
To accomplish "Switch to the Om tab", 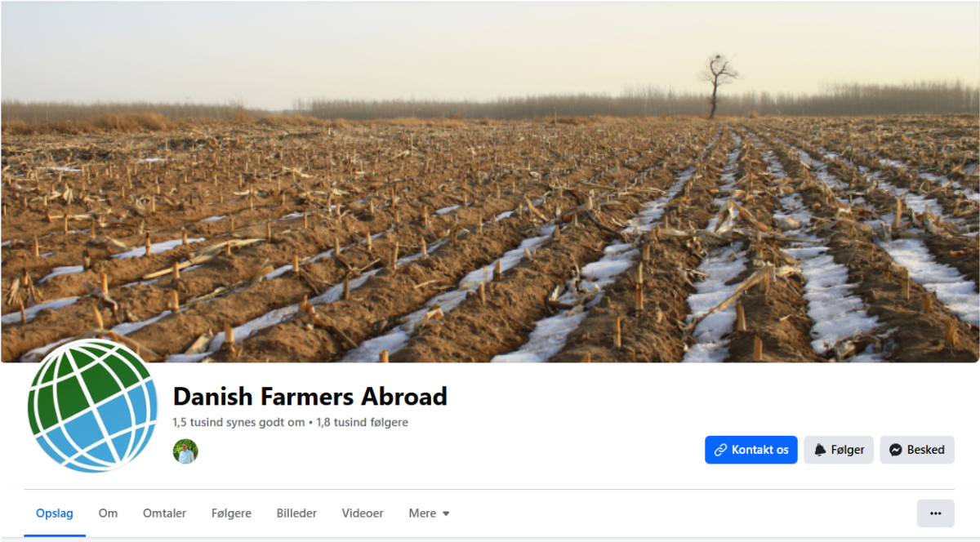I will tap(108, 513).
